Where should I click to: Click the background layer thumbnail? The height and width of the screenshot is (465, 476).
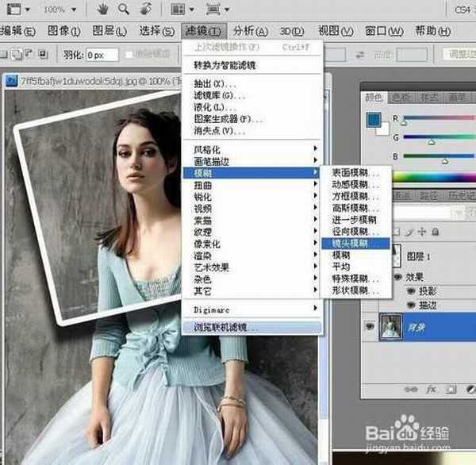pyautogui.click(x=392, y=326)
